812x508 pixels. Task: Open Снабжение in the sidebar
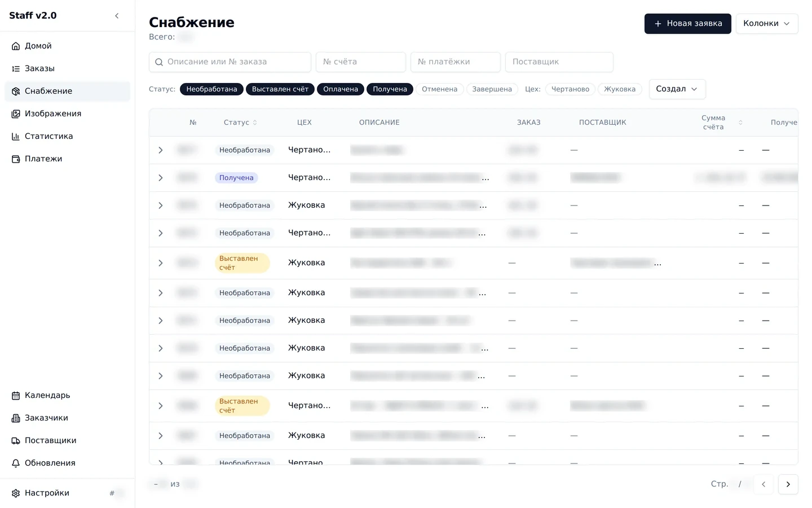[x=68, y=91]
